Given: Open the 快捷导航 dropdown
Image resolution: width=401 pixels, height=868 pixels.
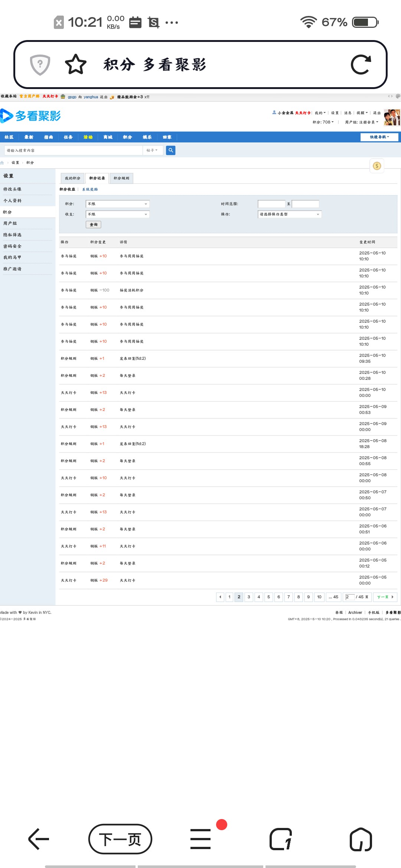Looking at the screenshot, I should tap(379, 137).
